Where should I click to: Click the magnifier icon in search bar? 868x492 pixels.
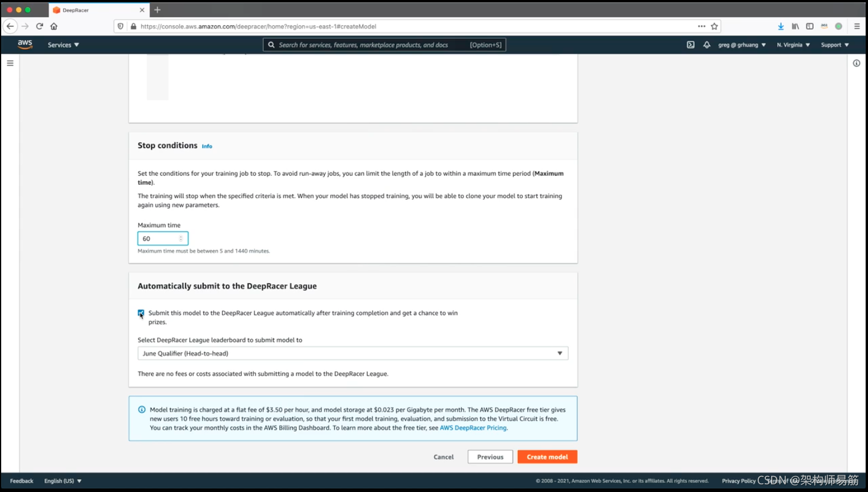click(271, 45)
